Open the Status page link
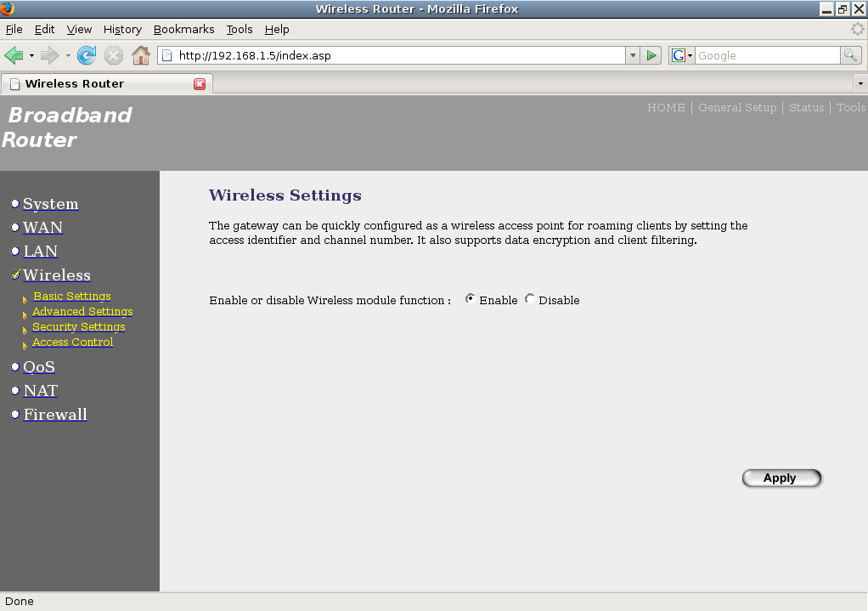868x611 pixels. [x=807, y=107]
